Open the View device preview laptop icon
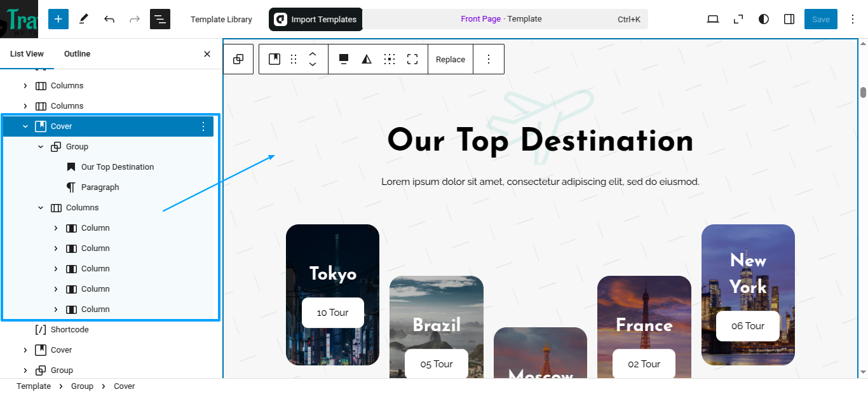 coord(713,19)
